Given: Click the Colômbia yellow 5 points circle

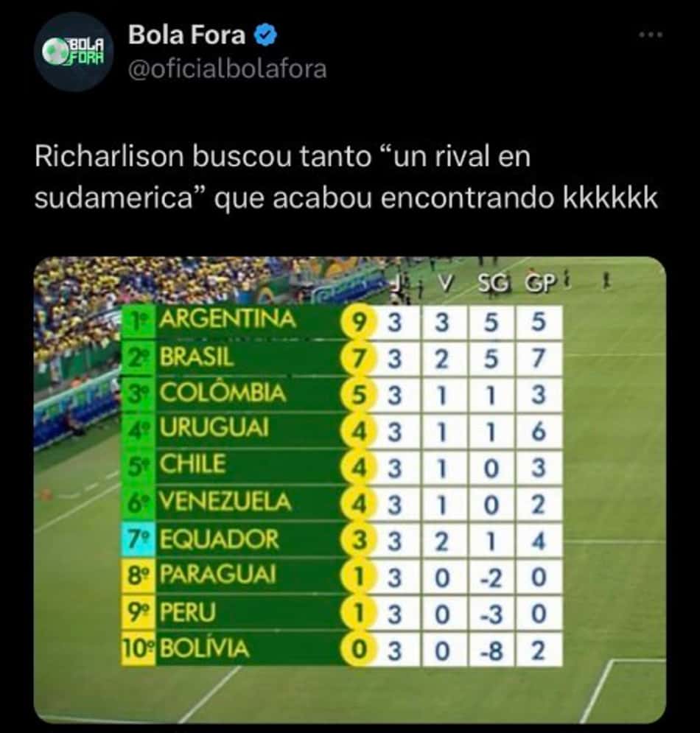Looking at the screenshot, I should [358, 395].
